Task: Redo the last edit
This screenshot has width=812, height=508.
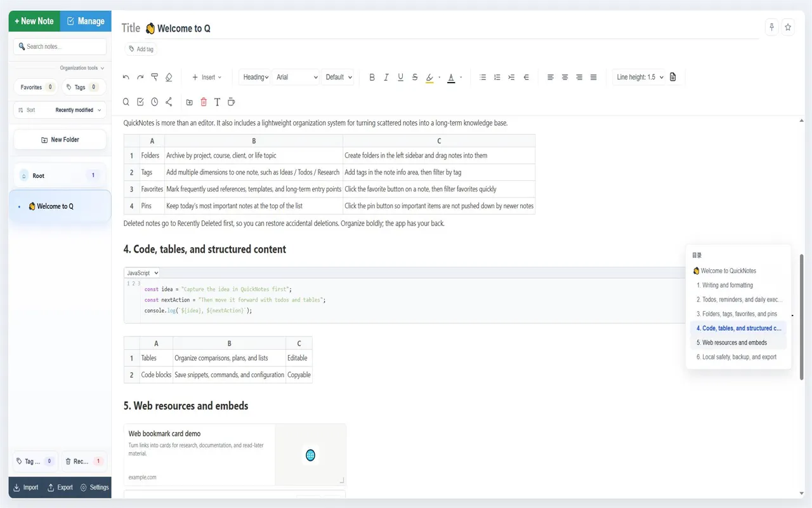Action: click(x=140, y=77)
